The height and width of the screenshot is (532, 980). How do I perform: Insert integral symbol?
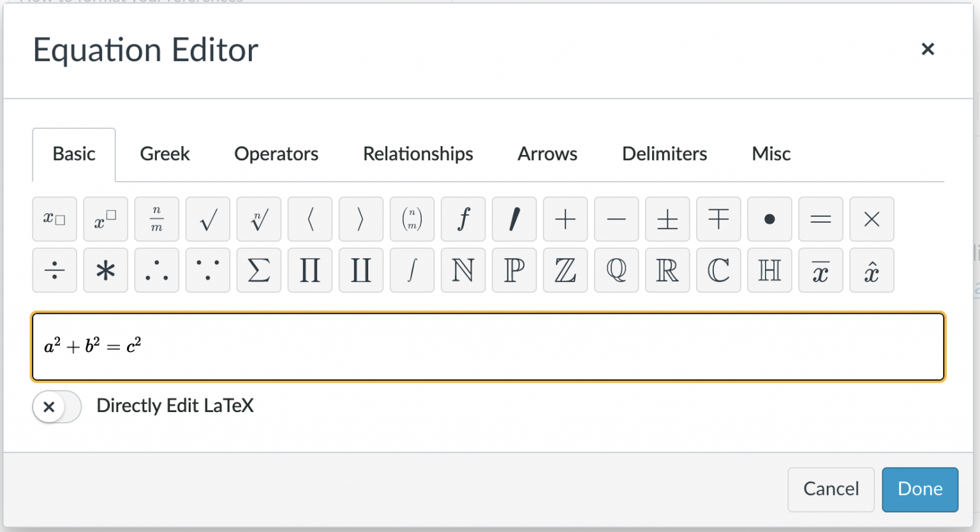412,270
